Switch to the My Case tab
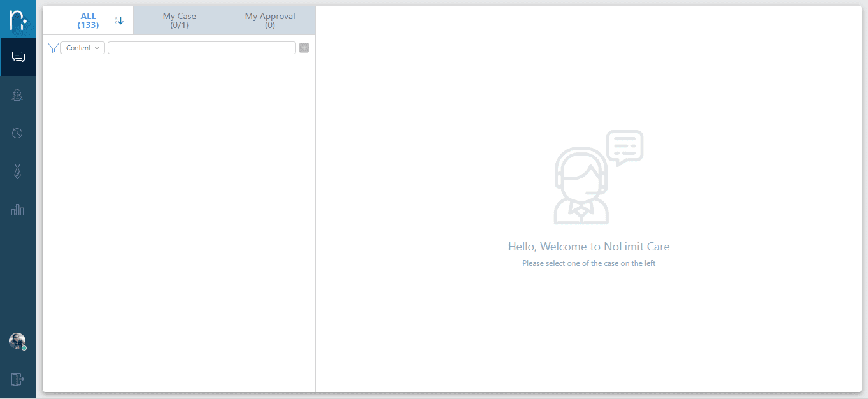Image resolution: width=868 pixels, height=399 pixels. coord(180,20)
